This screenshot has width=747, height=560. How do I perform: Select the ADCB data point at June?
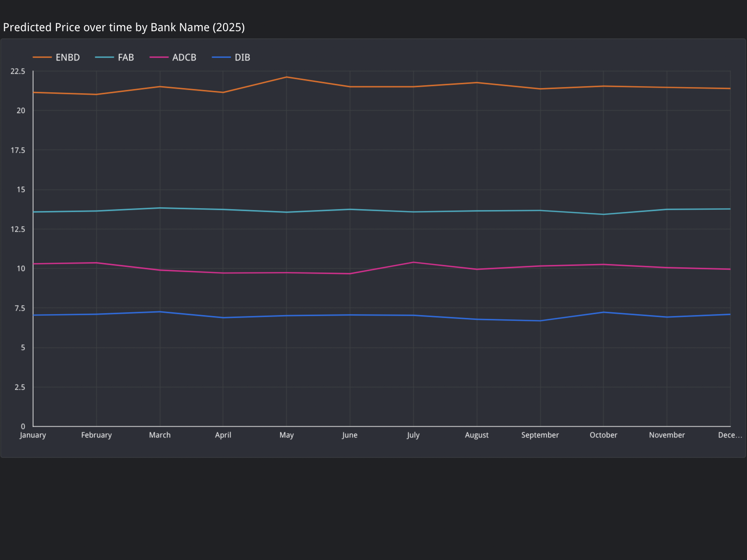pyautogui.click(x=350, y=273)
